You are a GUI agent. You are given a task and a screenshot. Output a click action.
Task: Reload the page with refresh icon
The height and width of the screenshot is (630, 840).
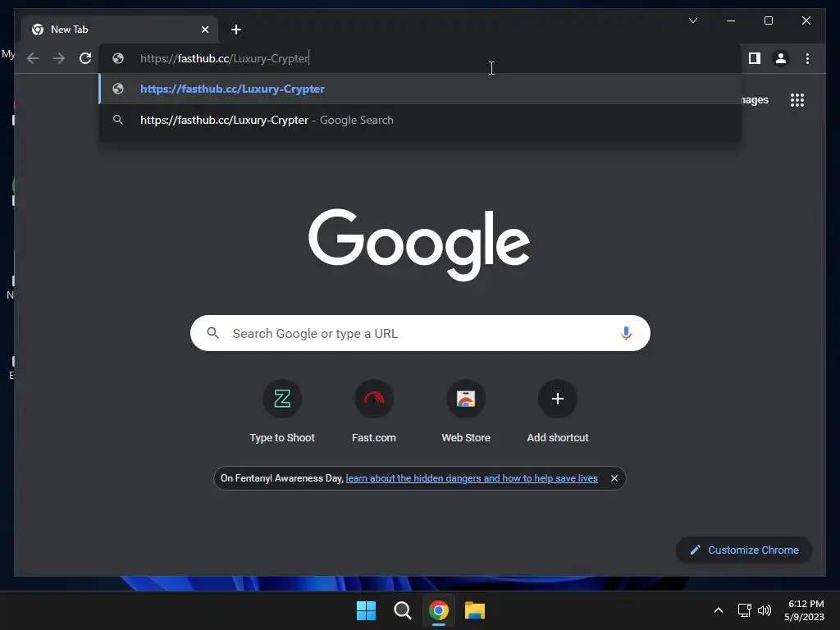[85, 58]
